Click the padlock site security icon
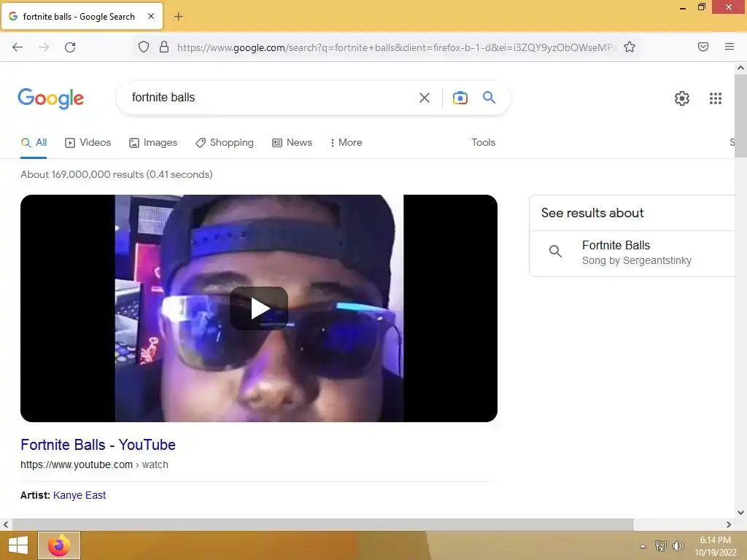Screen dimensions: 747x560 click(x=164, y=47)
